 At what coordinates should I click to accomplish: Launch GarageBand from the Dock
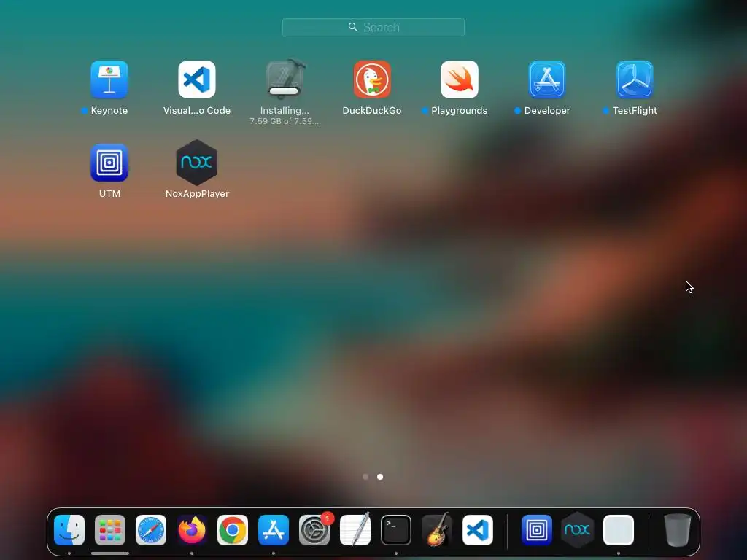[x=437, y=530]
